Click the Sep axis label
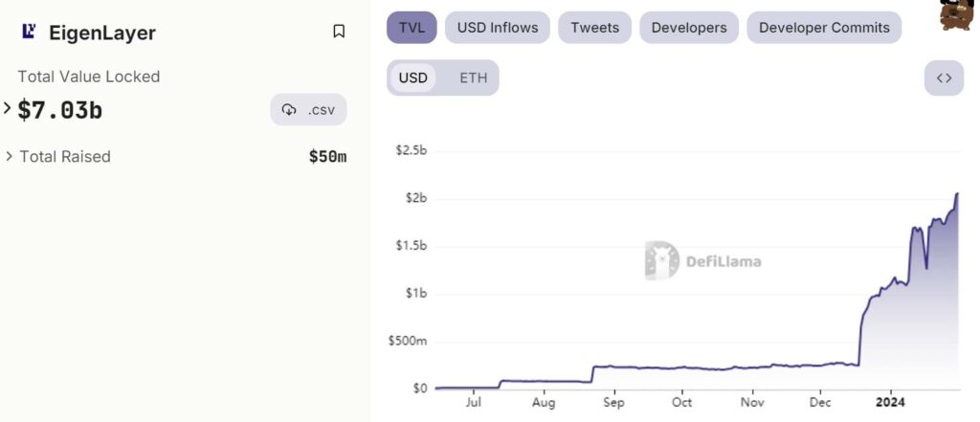Screen dimensions: 980x422 coord(613,402)
